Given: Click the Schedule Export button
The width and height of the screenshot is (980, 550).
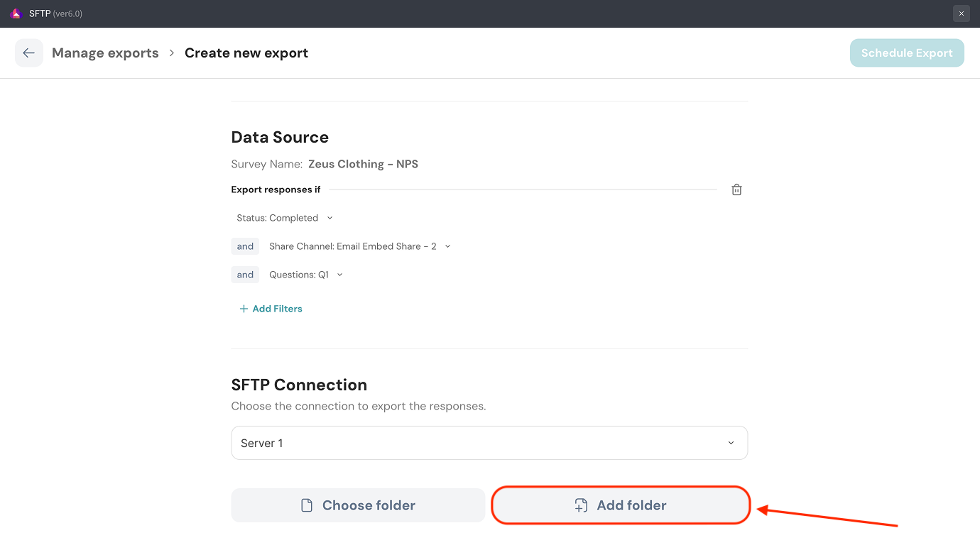Looking at the screenshot, I should click(906, 53).
